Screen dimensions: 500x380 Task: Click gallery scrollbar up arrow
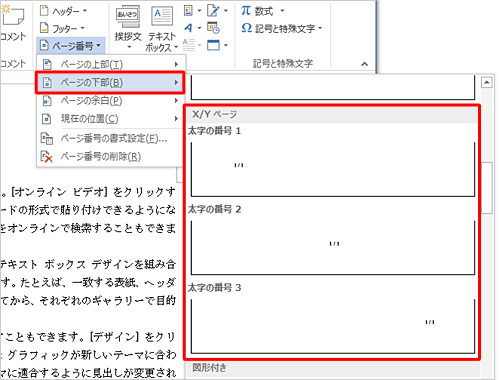tap(487, 82)
